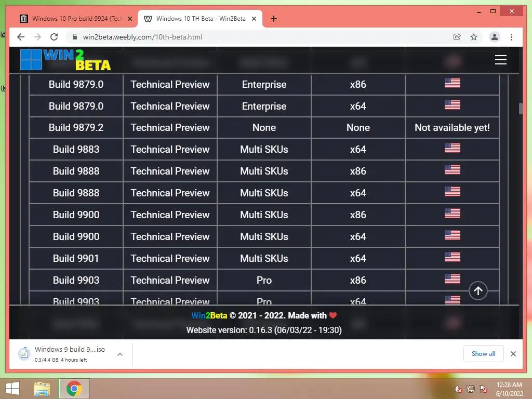Reload the Win2Beta page
The height and width of the screenshot is (399, 532).
click(x=54, y=37)
